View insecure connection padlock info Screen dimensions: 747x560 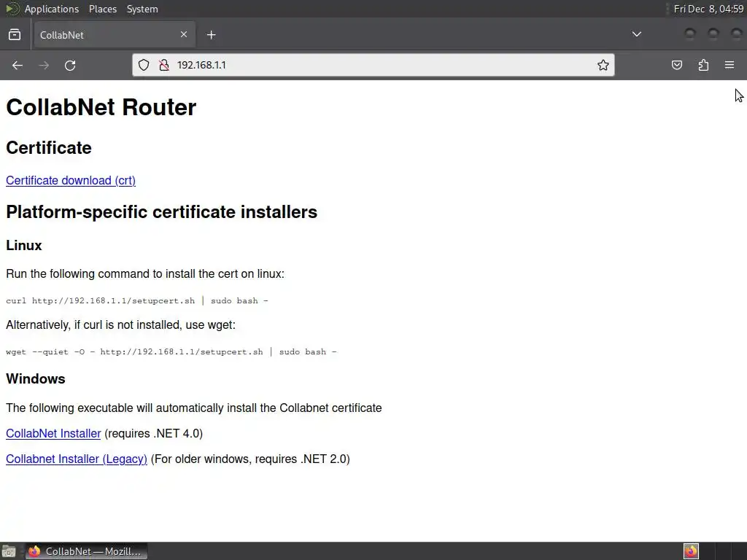pos(164,65)
